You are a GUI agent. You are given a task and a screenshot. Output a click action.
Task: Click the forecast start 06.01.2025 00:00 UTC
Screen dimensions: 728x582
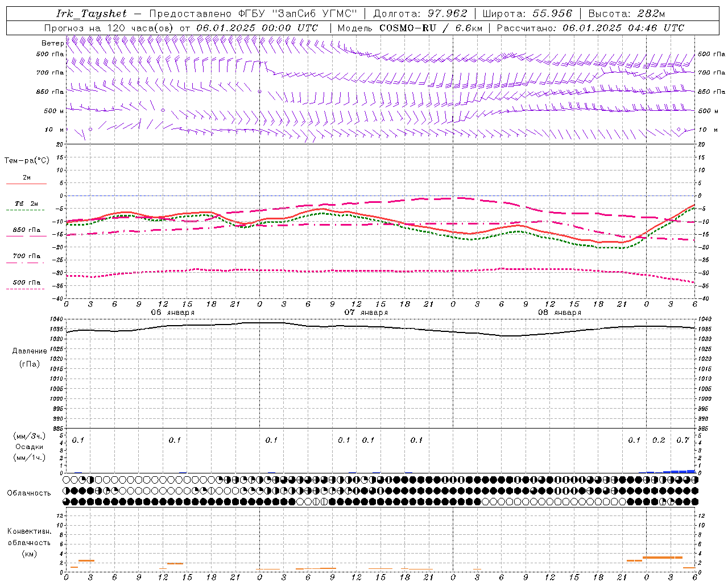[257, 28]
